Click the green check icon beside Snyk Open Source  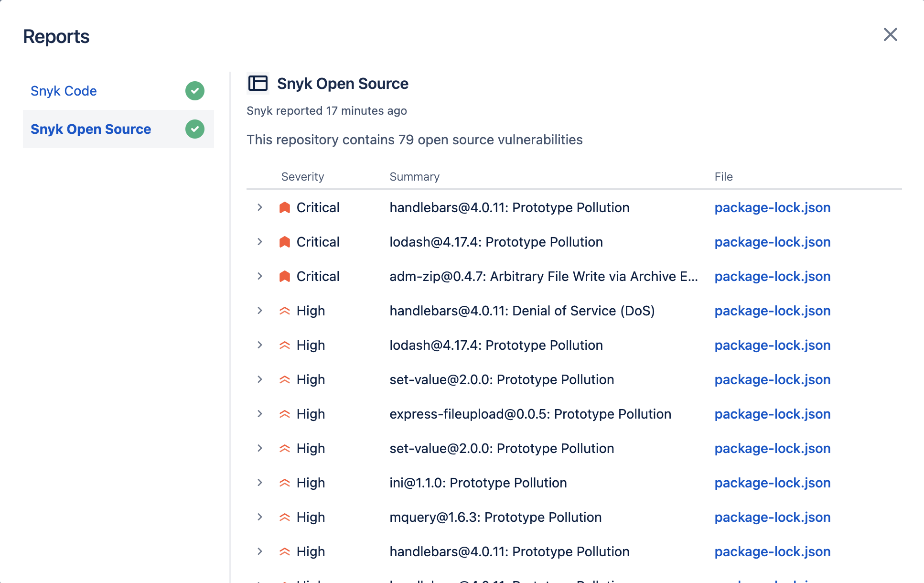(195, 129)
